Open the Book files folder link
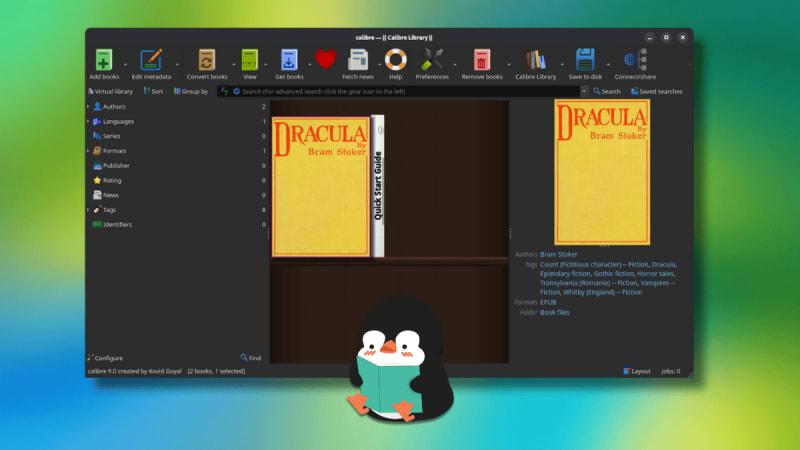This screenshot has height=450, width=800. click(x=555, y=312)
